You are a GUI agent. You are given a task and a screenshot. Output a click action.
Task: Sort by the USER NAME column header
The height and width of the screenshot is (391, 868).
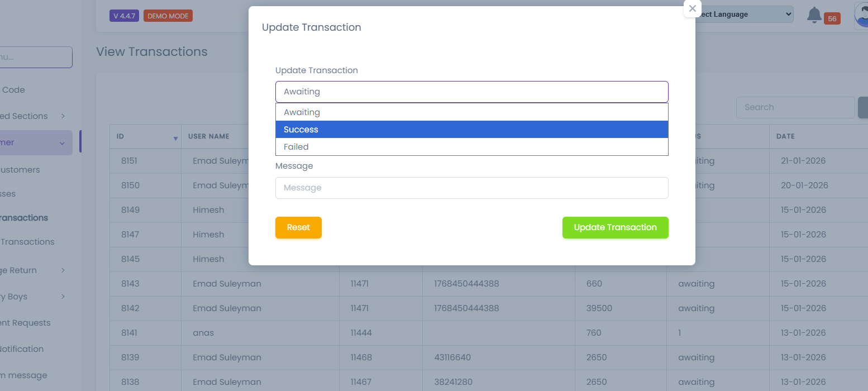[209, 136]
